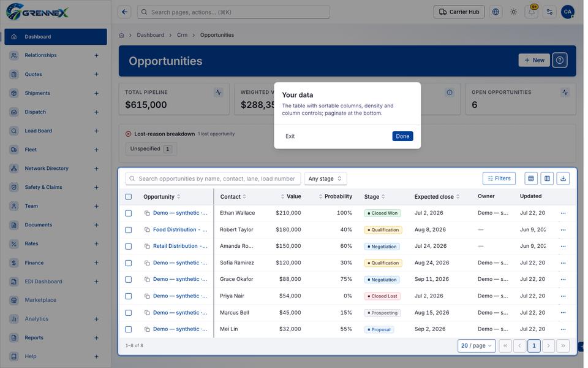Click the home breadcrumb icon
Image resolution: width=588 pixels, height=368 pixels.
tap(121, 36)
